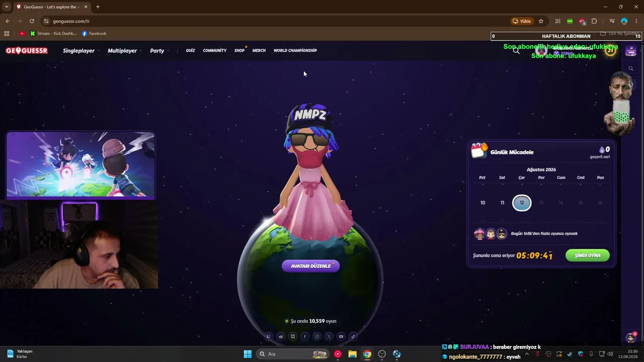This screenshot has width=644, height=362.
Task: Click the GeoGuessr logo
Action: [x=27, y=50]
